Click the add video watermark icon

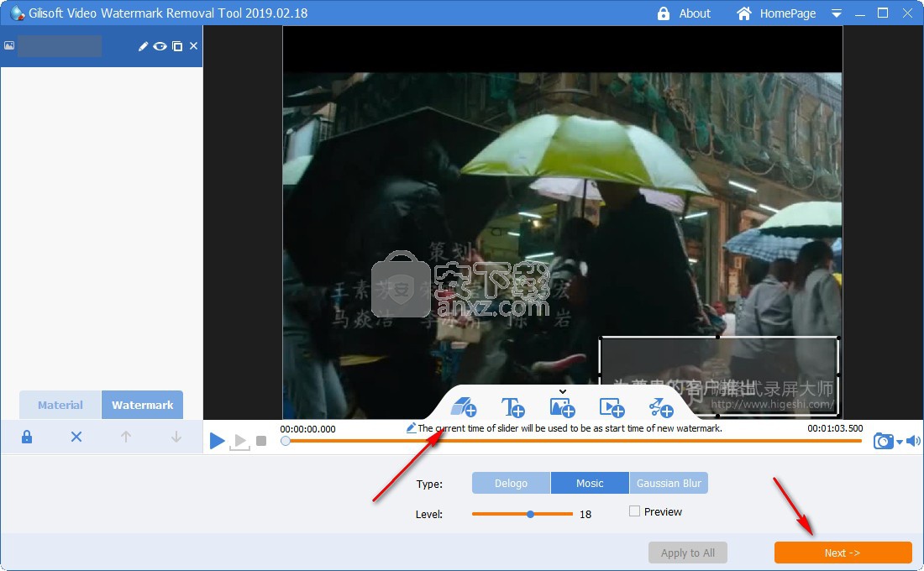(612, 408)
